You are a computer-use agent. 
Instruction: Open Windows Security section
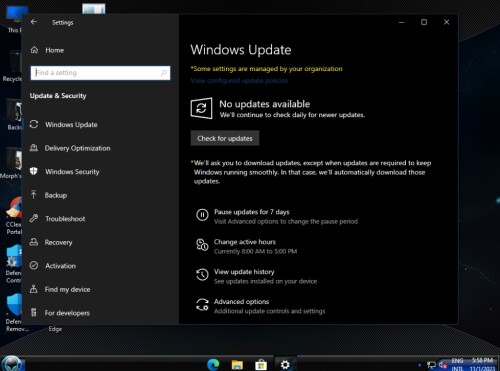click(72, 172)
